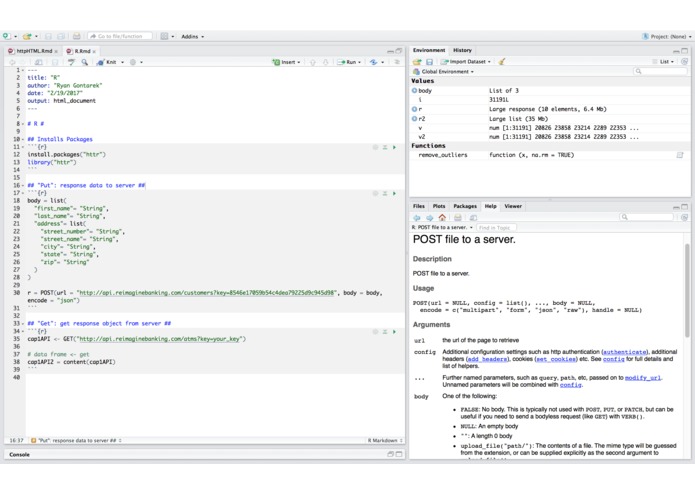The width and height of the screenshot is (695, 494).
Task: Open the List view dropdown in Environment
Action: pos(664,62)
